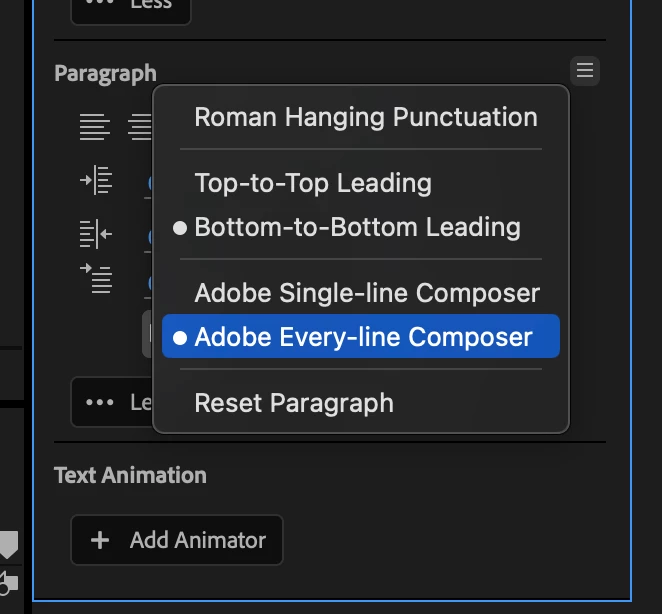
Task: Click the marker icon at the left edge
Action: (8, 545)
